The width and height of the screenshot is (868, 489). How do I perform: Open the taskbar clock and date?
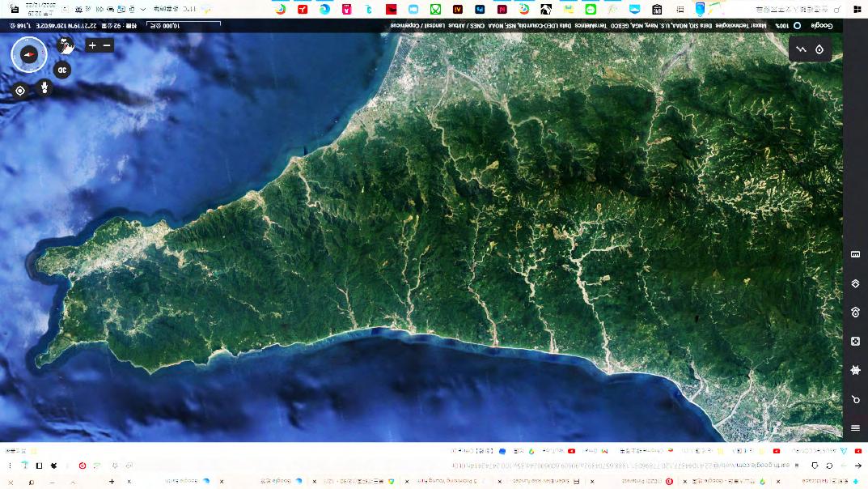41,10
